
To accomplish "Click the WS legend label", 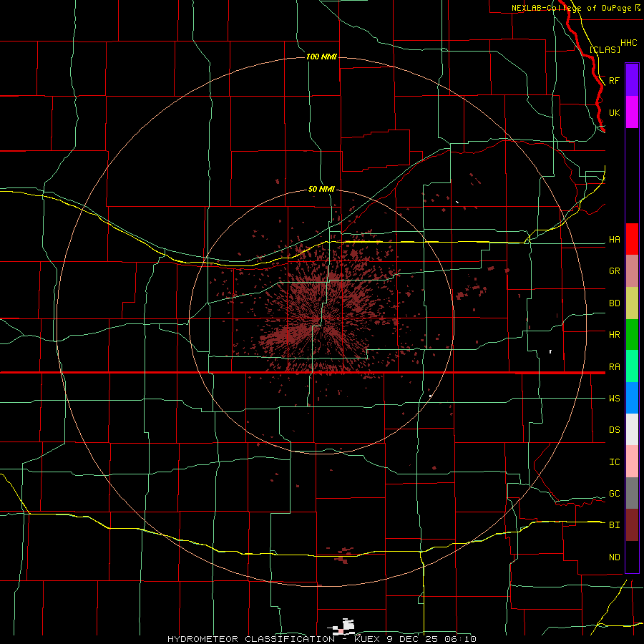I will click(615, 398).
